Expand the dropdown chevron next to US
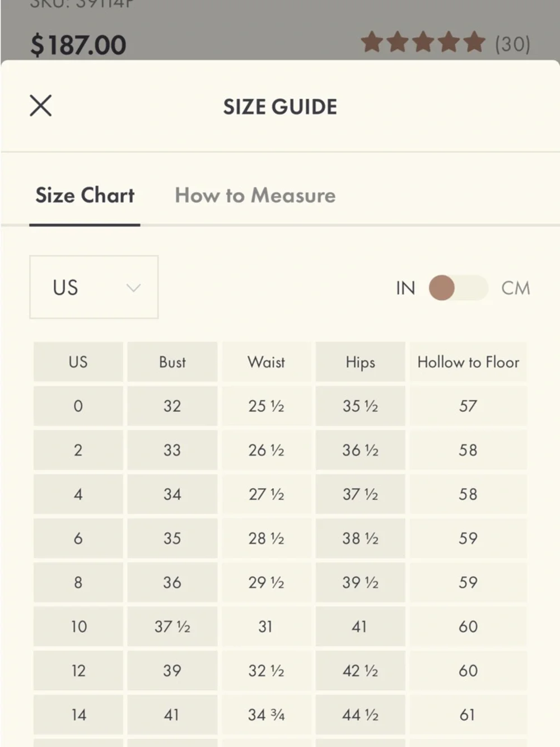Image resolution: width=560 pixels, height=747 pixels. tap(133, 288)
